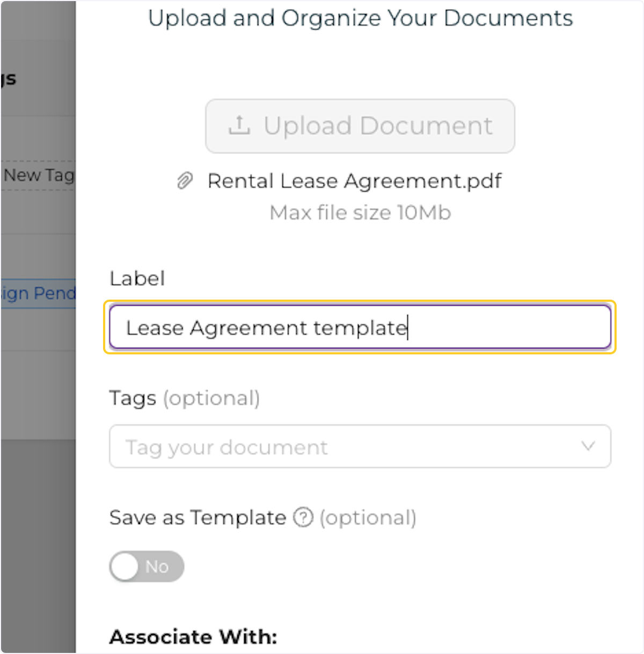This screenshot has height=654, width=644.
Task: Click the upload arrow icon on Upload Document
Action: pos(240,125)
